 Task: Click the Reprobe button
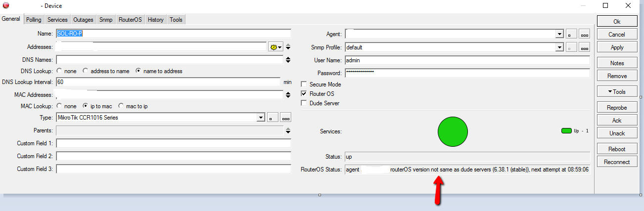coord(616,108)
